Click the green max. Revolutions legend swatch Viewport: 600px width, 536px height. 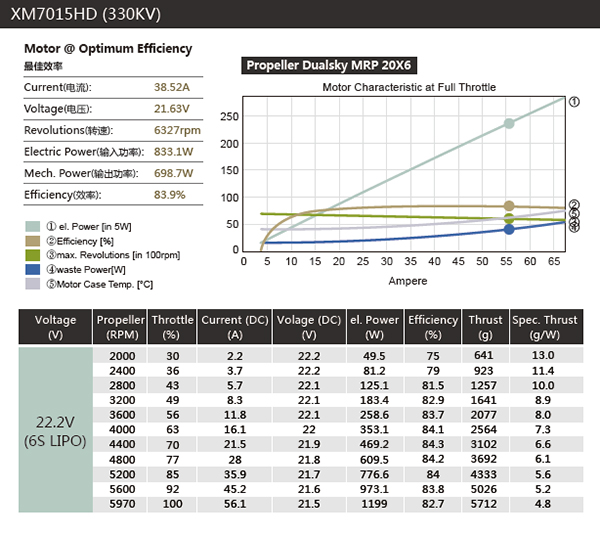32,255
